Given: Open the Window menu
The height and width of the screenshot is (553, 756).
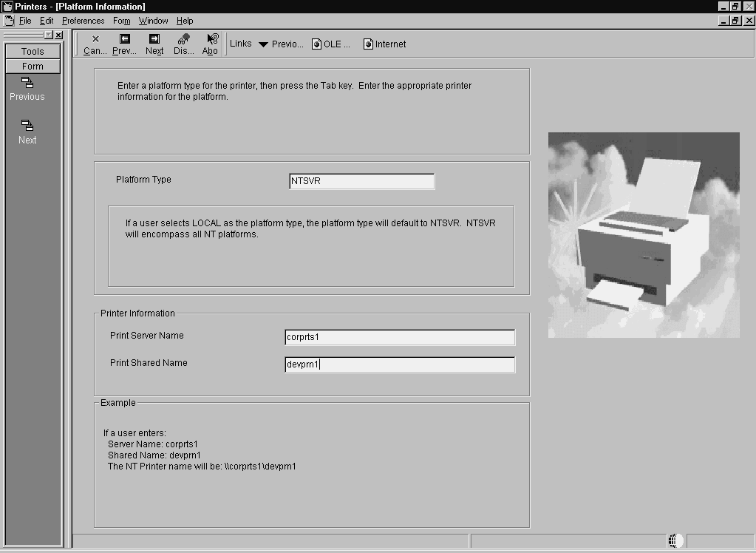Looking at the screenshot, I should point(153,21).
